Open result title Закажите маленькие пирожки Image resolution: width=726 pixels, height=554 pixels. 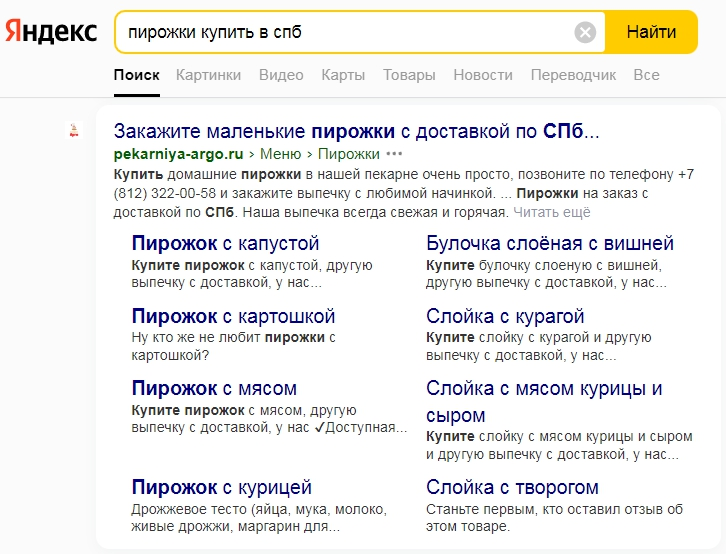point(357,131)
